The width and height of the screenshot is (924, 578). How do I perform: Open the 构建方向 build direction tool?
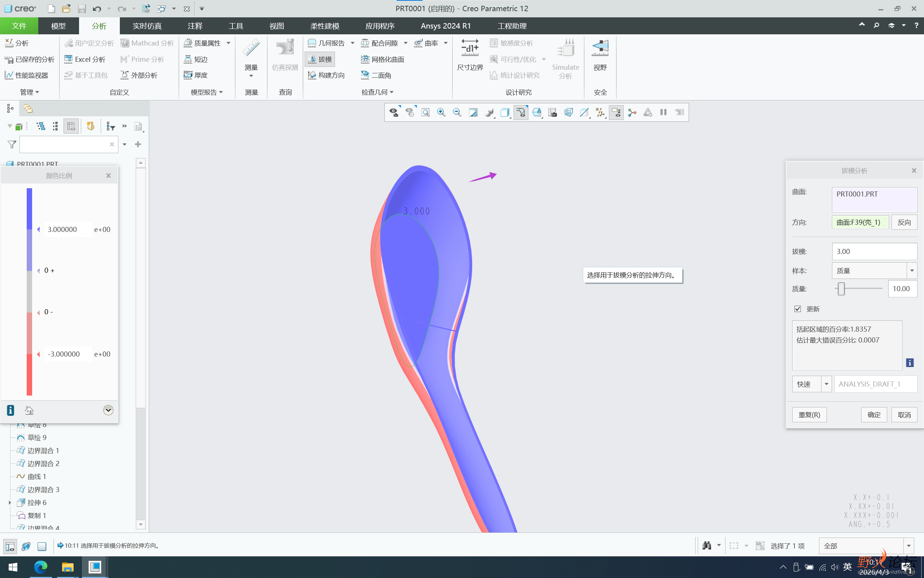pyautogui.click(x=326, y=75)
